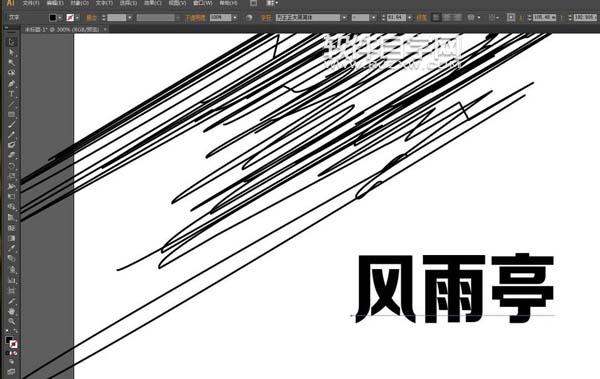
Task: Select the Pencil tool
Action: tap(12, 135)
